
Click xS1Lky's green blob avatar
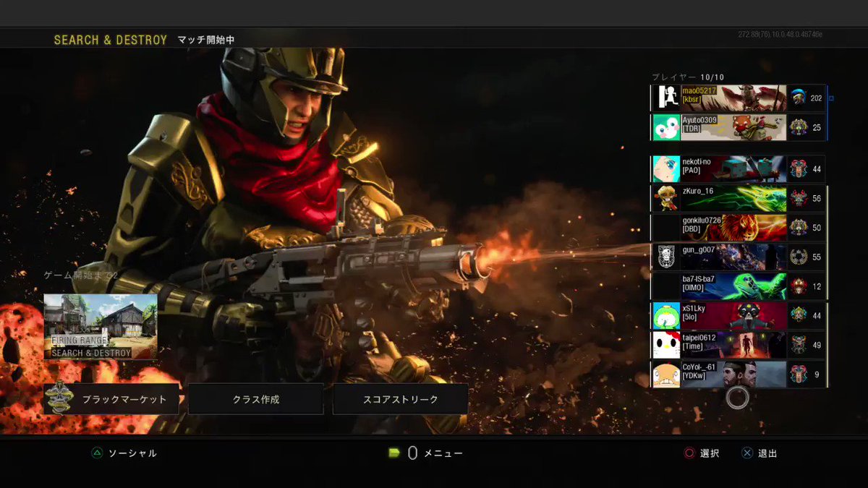pos(666,316)
